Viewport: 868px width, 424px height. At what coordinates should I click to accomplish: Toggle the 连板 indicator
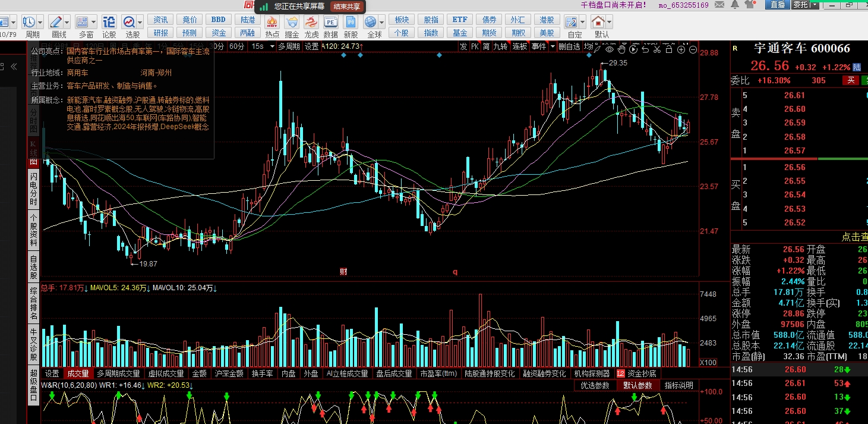[520, 46]
